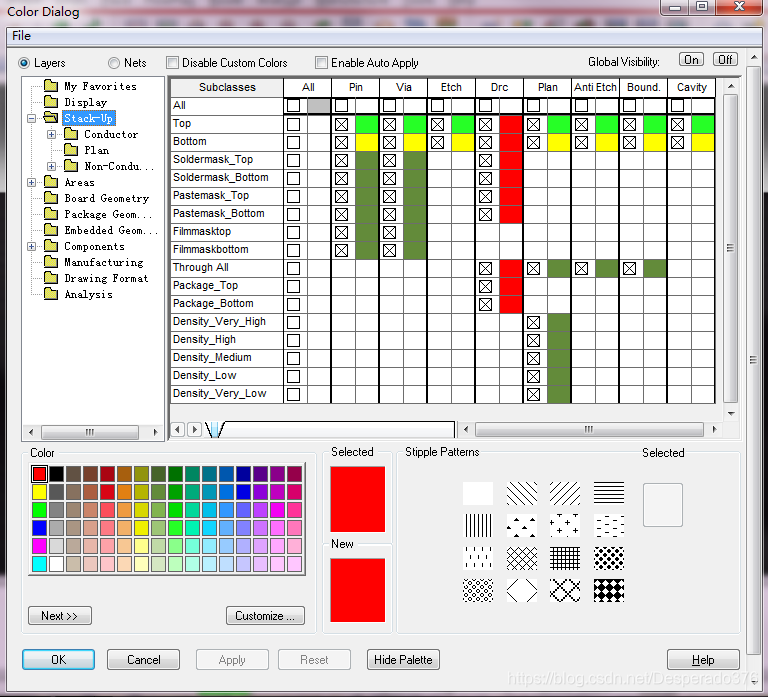The height and width of the screenshot is (697, 768).
Task: Select the plus signs stipple pattern
Action: [x=565, y=526]
